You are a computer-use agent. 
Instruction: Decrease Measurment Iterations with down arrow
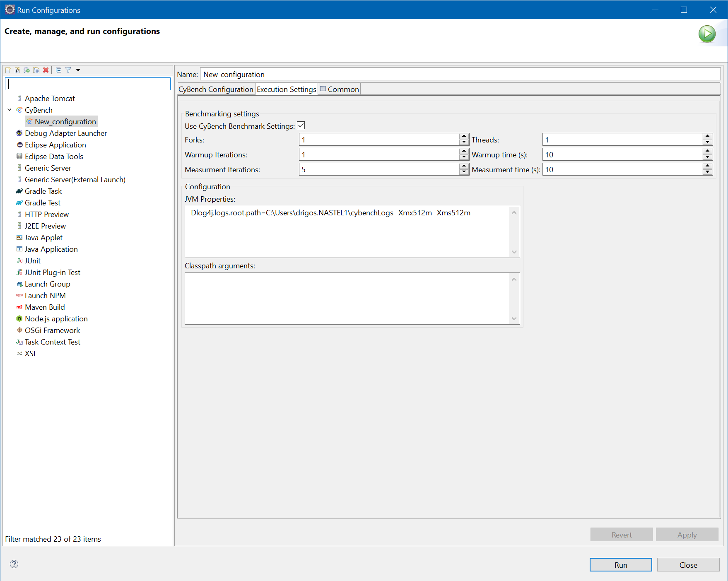click(x=464, y=172)
